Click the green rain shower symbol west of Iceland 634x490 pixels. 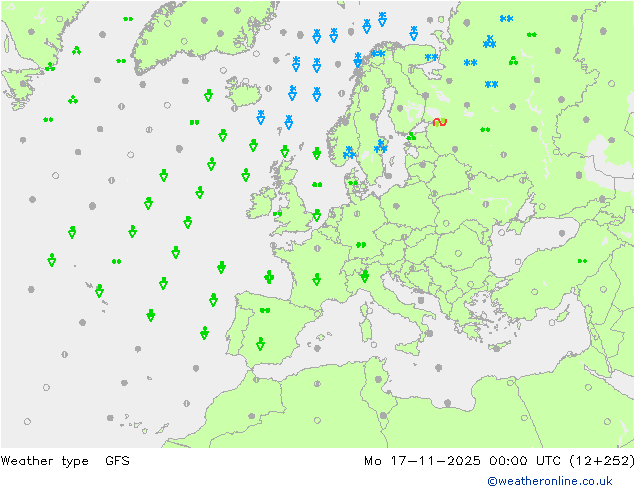tap(208, 95)
